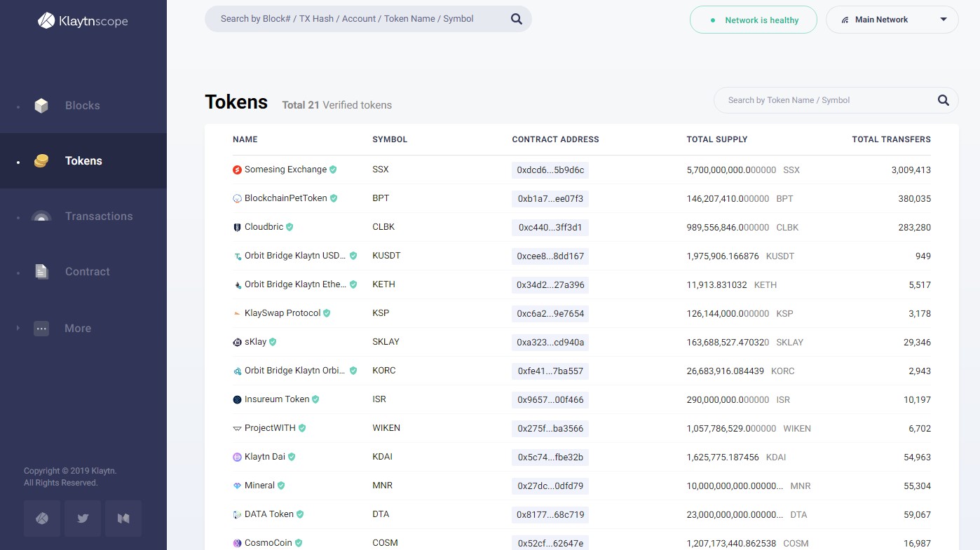Click the DATA Token logo icon

click(237, 514)
